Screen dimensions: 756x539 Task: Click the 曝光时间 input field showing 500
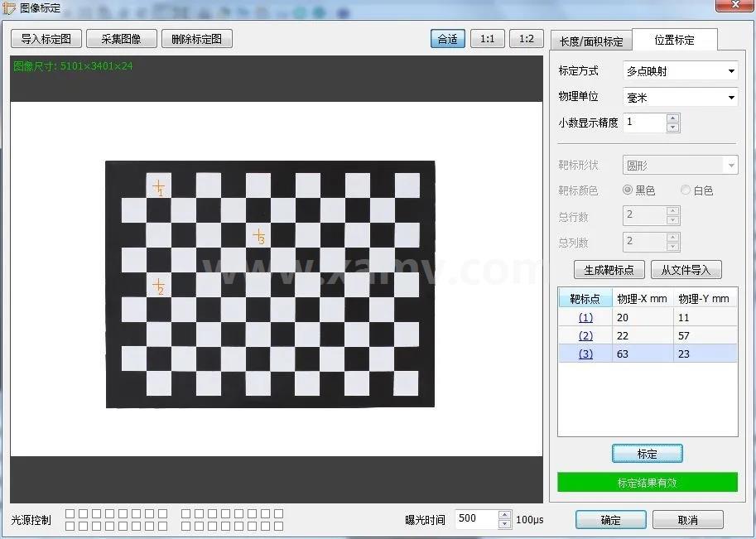coord(476,519)
